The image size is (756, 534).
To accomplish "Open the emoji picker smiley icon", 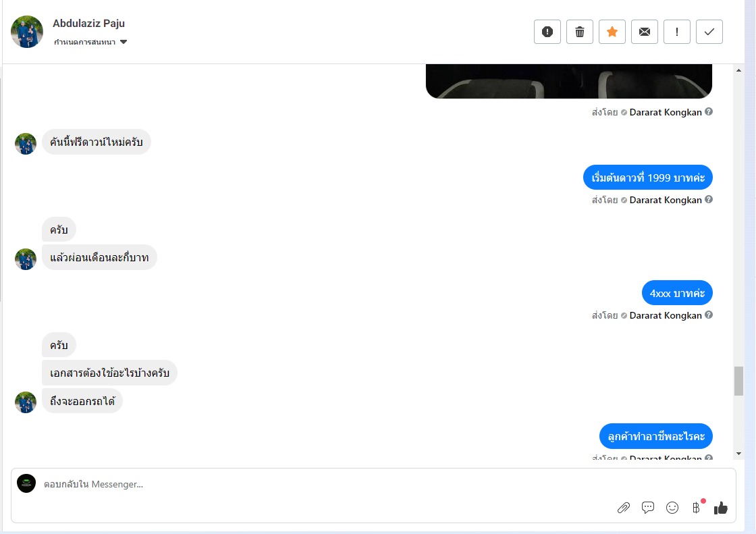I will click(672, 508).
